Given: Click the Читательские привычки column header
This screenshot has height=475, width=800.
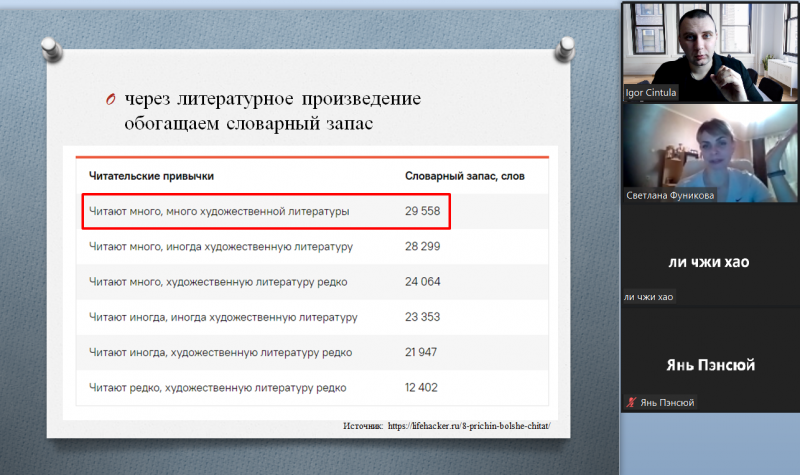Looking at the screenshot, I should pos(151,176).
